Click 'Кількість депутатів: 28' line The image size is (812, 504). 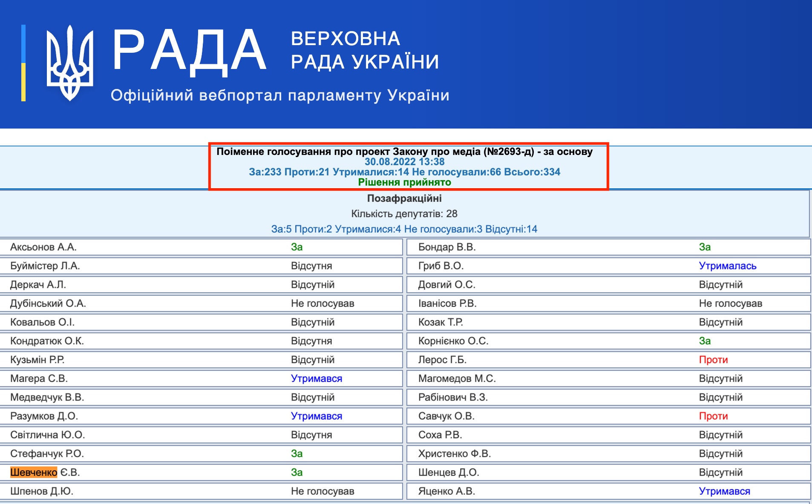(404, 214)
